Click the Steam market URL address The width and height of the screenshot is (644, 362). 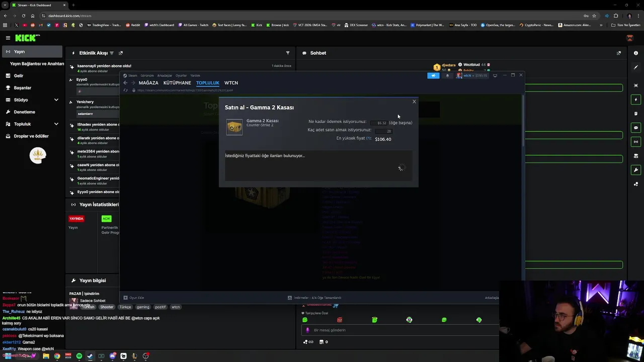pyautogui.click(x=185, y=90)
